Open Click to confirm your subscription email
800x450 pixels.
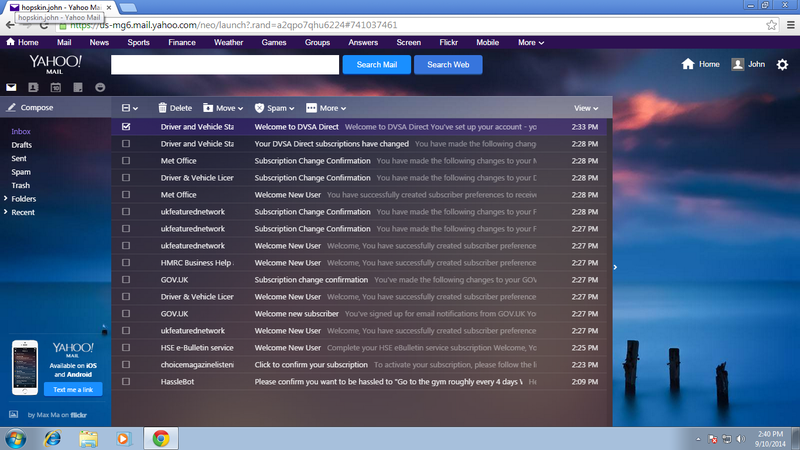pos(359,365)
